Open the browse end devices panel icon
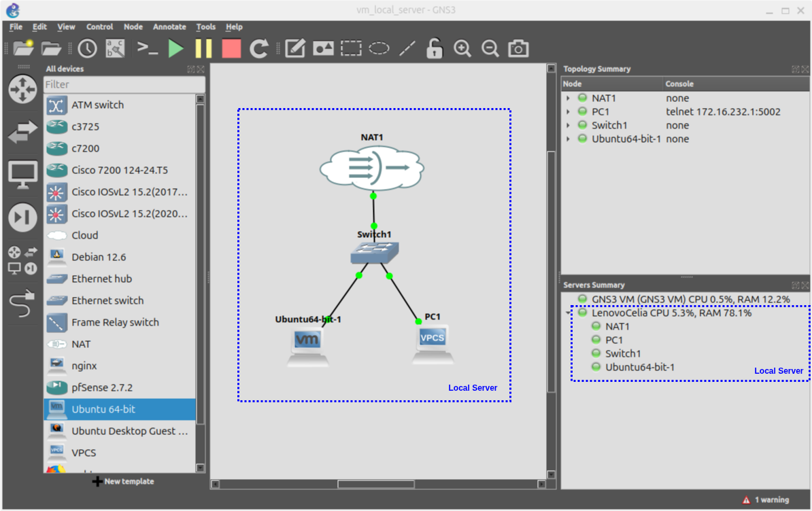 click(22, 175)
